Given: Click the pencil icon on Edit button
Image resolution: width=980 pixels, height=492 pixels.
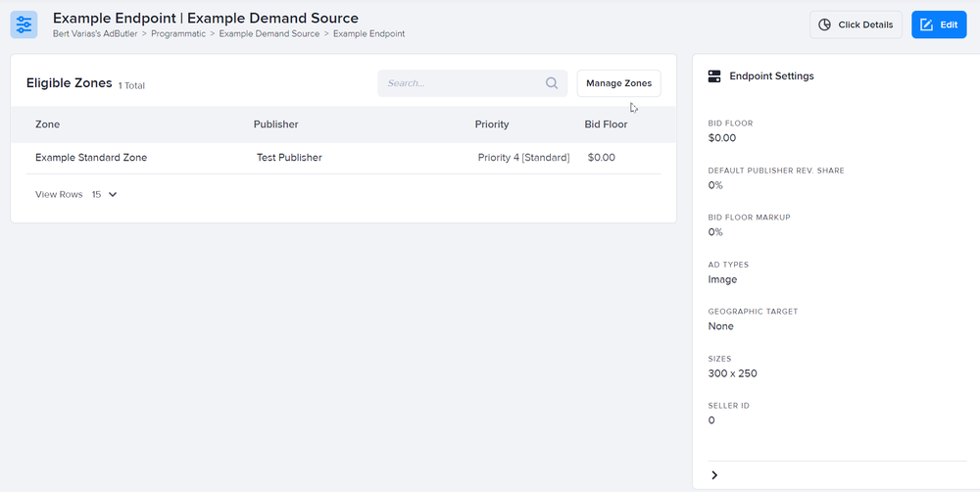Looking at the screenshot, I should click(927, 25).
